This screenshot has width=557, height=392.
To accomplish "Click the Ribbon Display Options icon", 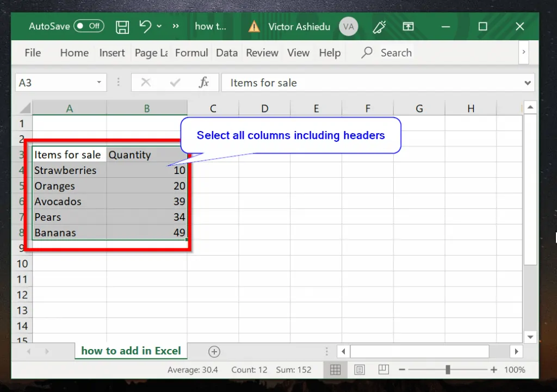I will coord(408,26).
